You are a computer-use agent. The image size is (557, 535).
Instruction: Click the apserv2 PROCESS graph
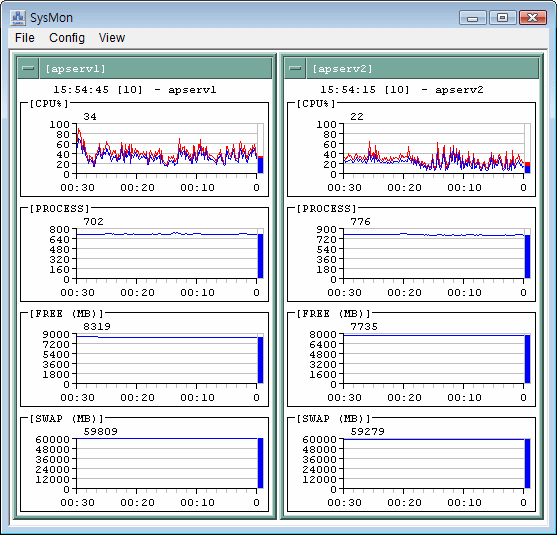click(434, 254)
